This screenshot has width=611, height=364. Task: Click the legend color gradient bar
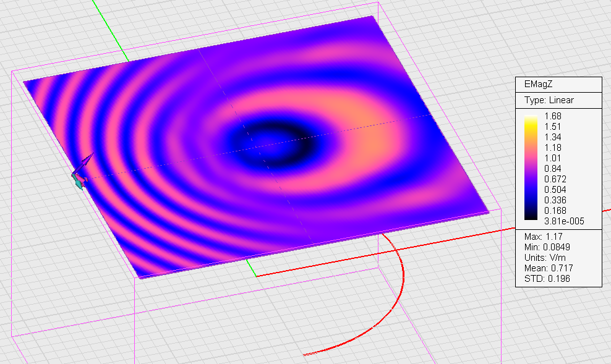point(531,168)
